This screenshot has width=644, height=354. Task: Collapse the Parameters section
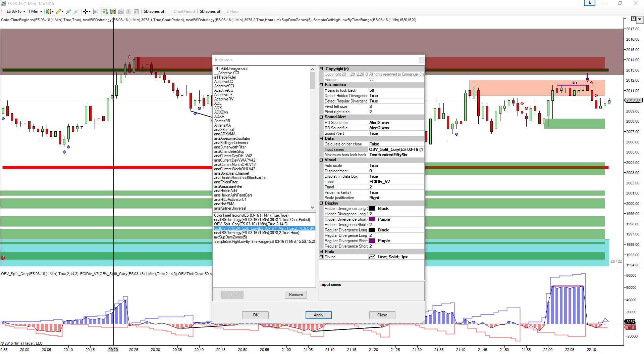tap(321, 85)
